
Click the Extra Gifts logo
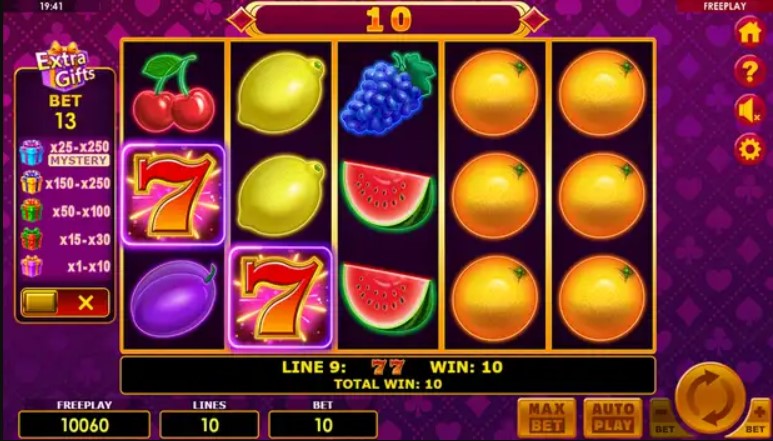pyautogui.click(x=64, y=68)
